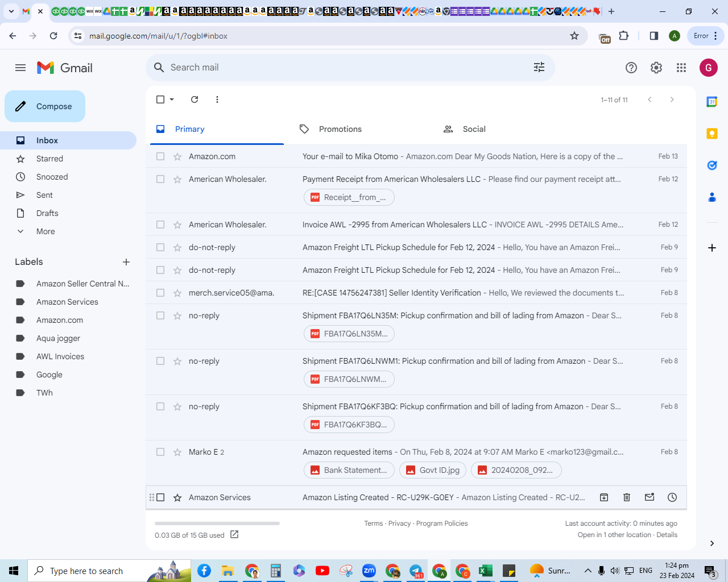Open the Google account avatar G
This screenshot has height=582, width=728.
[x=708, y=68]
